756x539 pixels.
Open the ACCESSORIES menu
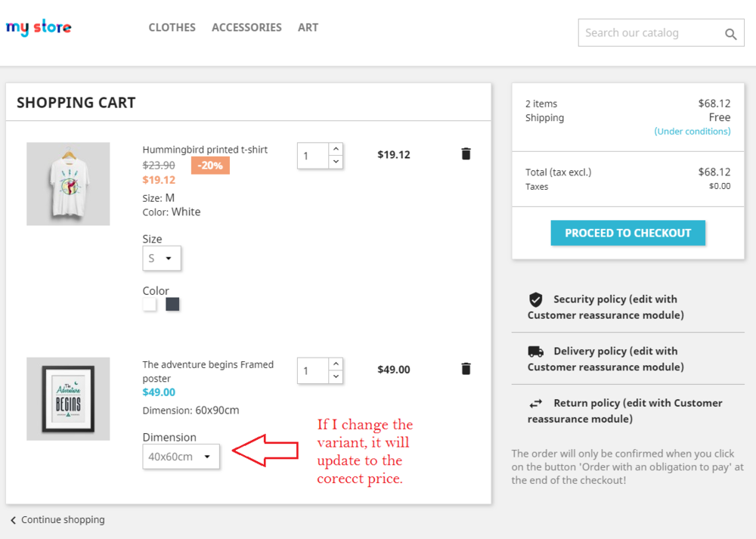(246, 27)
